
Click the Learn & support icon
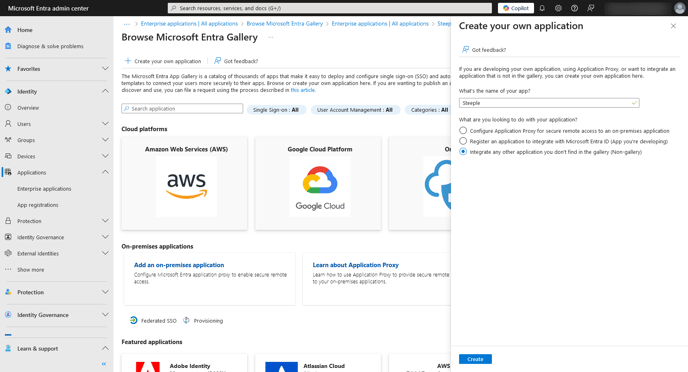[x=8, y=348]
